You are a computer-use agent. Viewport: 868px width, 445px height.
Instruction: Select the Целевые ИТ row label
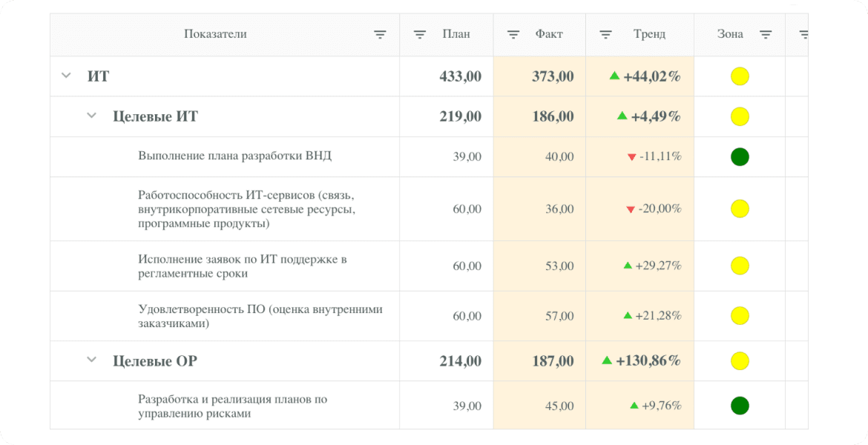156,116
